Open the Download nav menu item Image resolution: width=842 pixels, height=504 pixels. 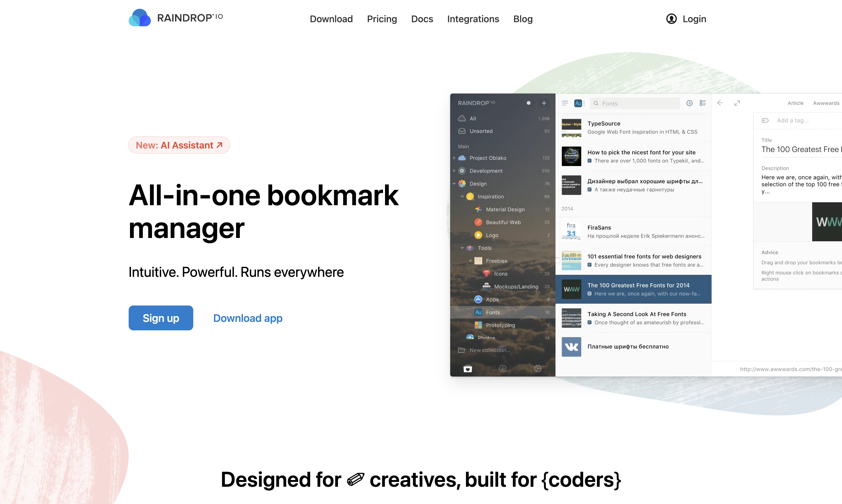click(x=331, y=19)
